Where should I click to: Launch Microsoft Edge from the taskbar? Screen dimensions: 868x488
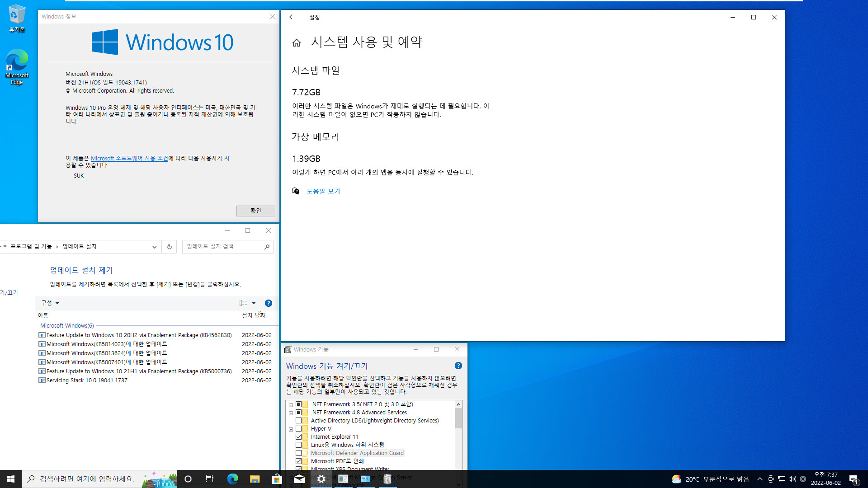[232, 479]
